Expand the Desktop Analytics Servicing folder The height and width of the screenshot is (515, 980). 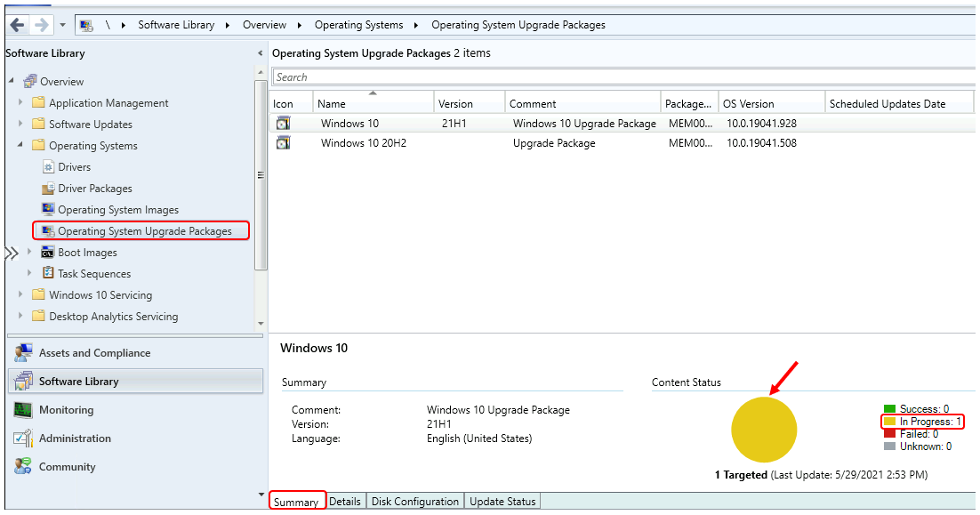click(20, 316)
